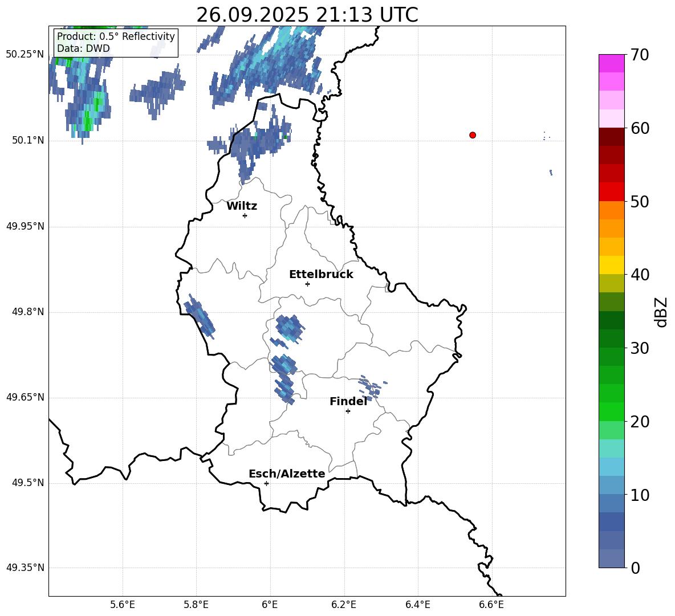675x616 pixels.
Task: Click the 50.1°N latitude label
Action: 28,141
